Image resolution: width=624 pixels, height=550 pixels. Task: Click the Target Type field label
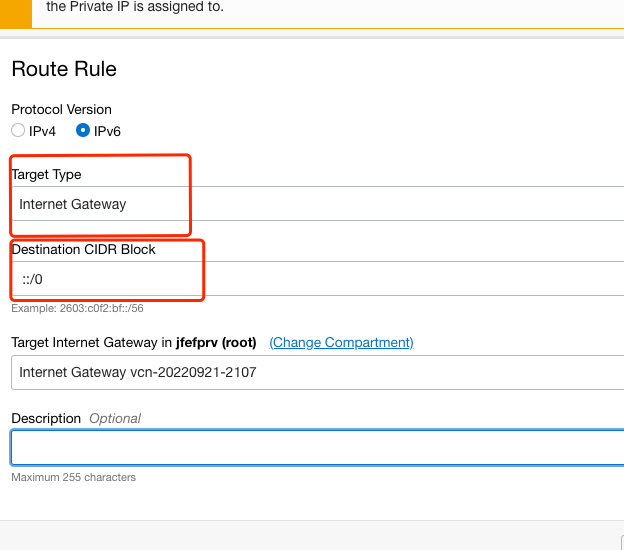46,174
